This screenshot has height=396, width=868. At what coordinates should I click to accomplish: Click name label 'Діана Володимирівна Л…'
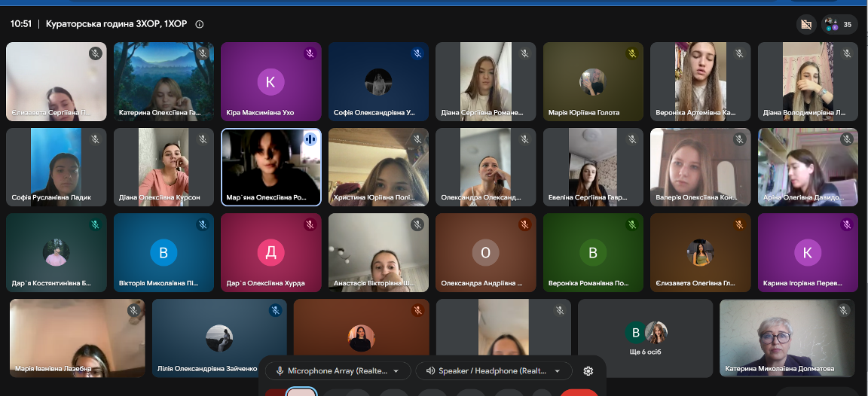point(805,112)
